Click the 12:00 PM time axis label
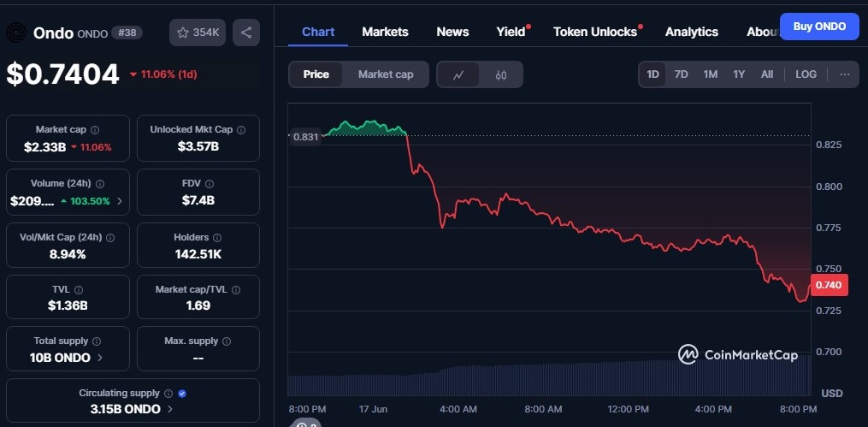The height and width of the screenshot is (427, 868). click(x=627, y=409)
